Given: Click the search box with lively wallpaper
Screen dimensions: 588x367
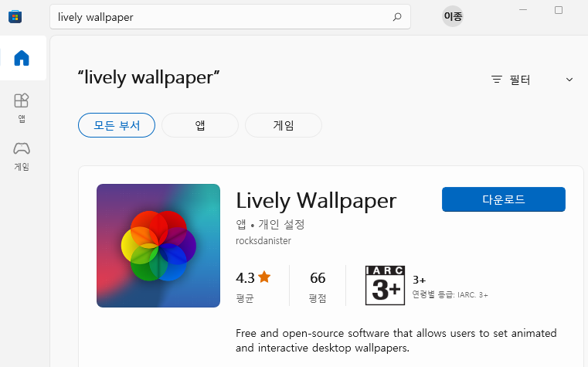Looking at the screenshot, I should point(230,17).
